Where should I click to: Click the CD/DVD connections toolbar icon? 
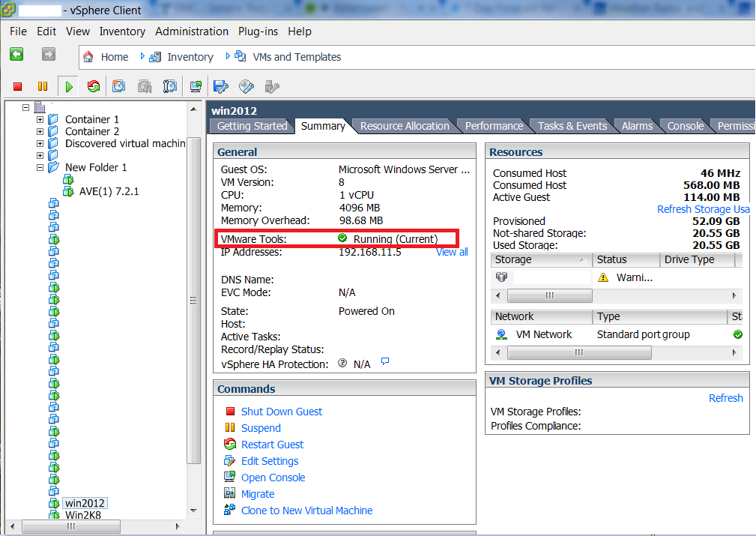click(x=246, y=86)
